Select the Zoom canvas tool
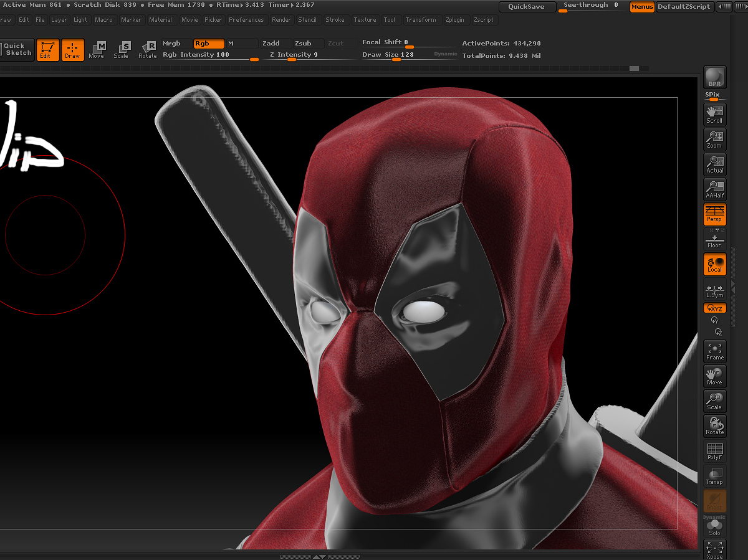Viewport: 748px width, 560px height. pos(714,140)
